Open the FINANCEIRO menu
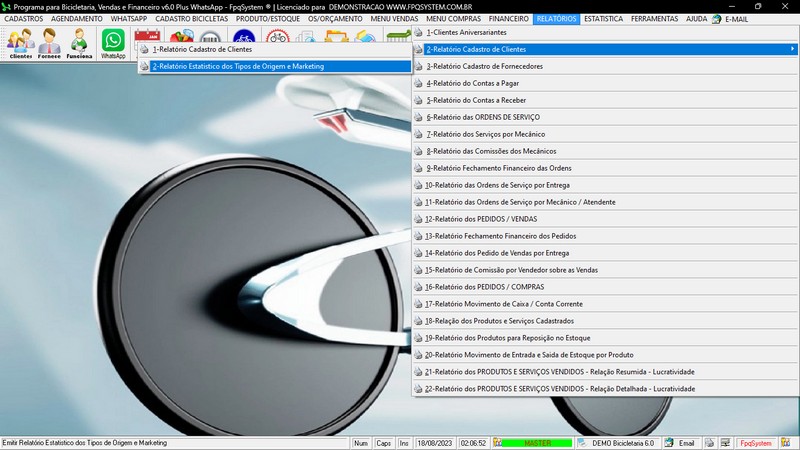This screenshot has width=800, height=450. click(x=508, y=19)
